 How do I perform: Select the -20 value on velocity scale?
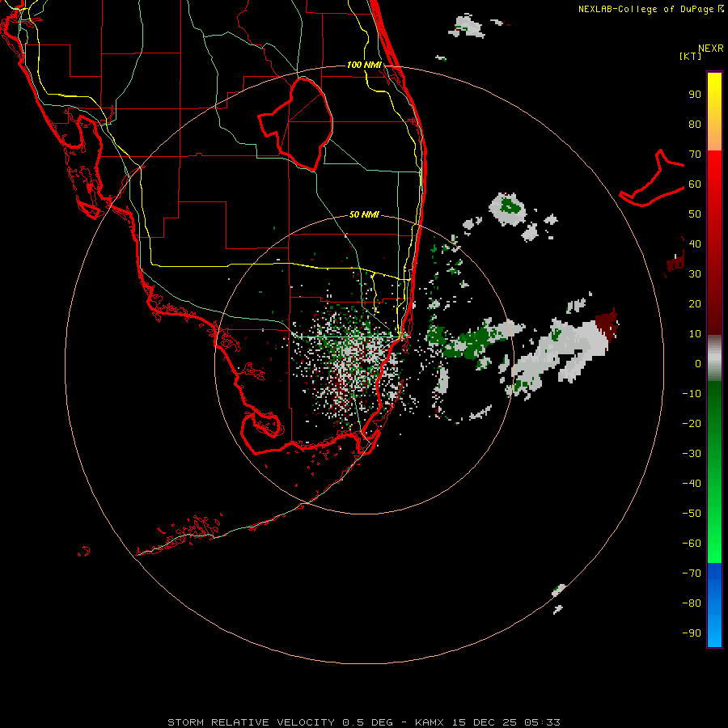(x=692, y=424)
